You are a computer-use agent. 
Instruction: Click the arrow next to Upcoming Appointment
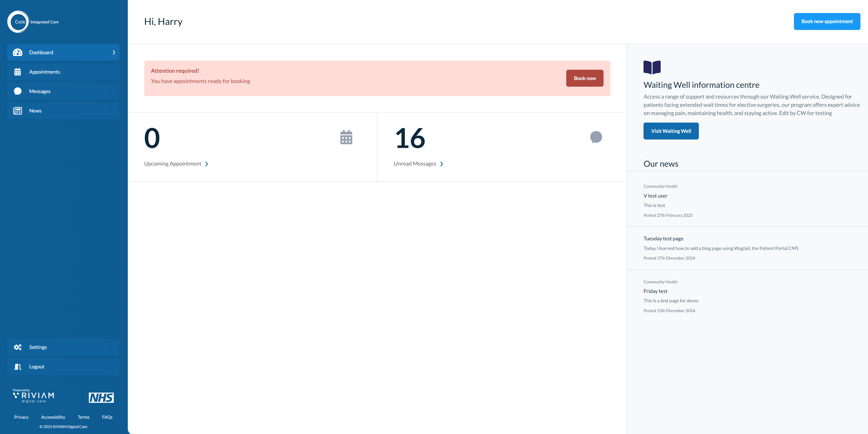coord(207,164)
